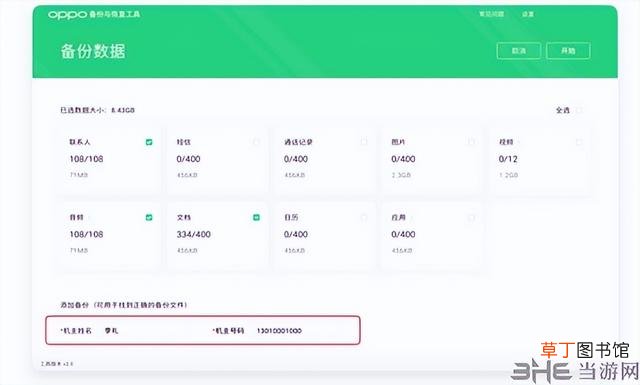640x385 pixels.
Task: Open 设置 (Settings) in header
Action: click(528, 14)
